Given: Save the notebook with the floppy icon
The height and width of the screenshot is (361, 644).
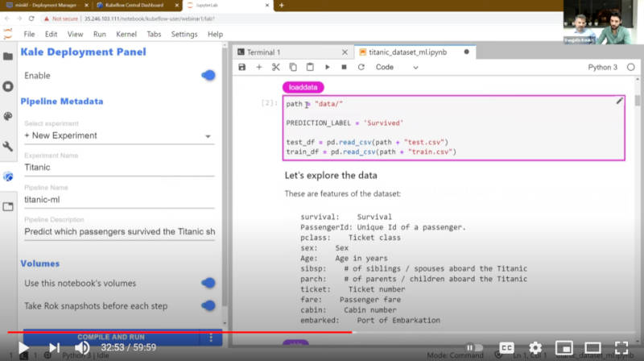Looking at the screenshot, I should [x=242, y=67].
